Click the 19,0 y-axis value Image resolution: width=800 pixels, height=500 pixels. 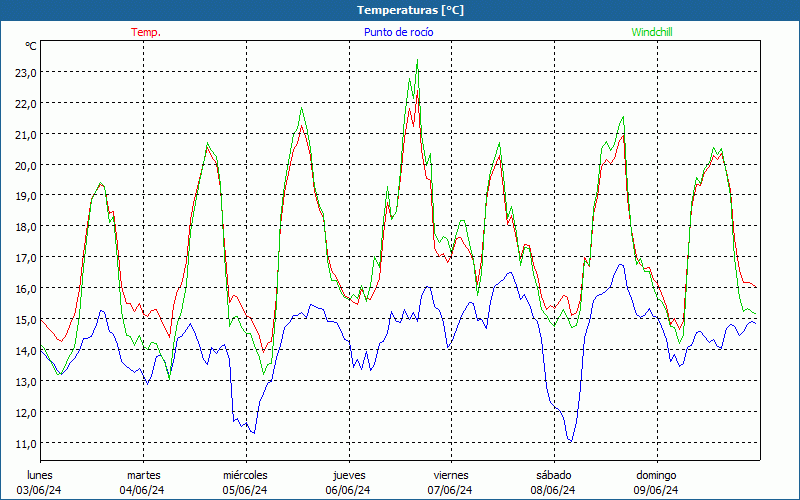[26, 196]
